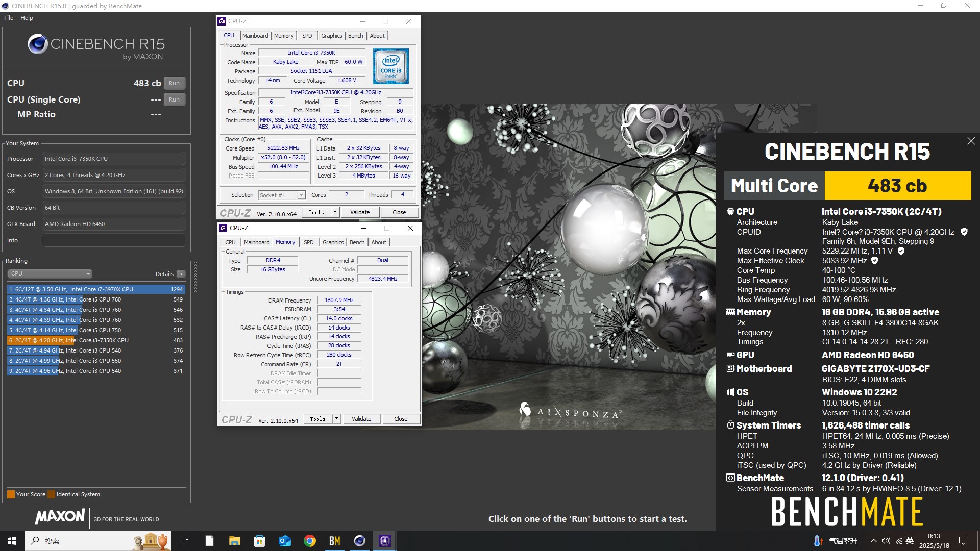The width and height of the screenshot is (980, 551).
Task: Click the Your Score orange legend swatch
Action: (x=11, y=494)
